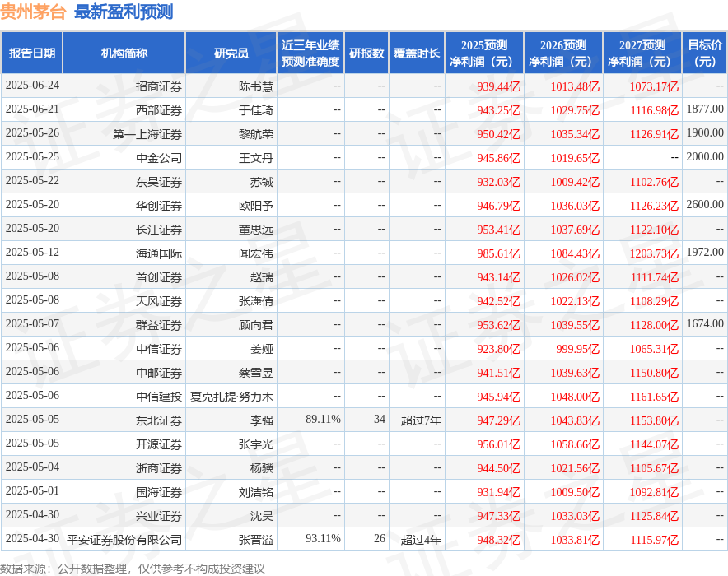Select the 覆盖时长 column header

click(x=417, y=53)
